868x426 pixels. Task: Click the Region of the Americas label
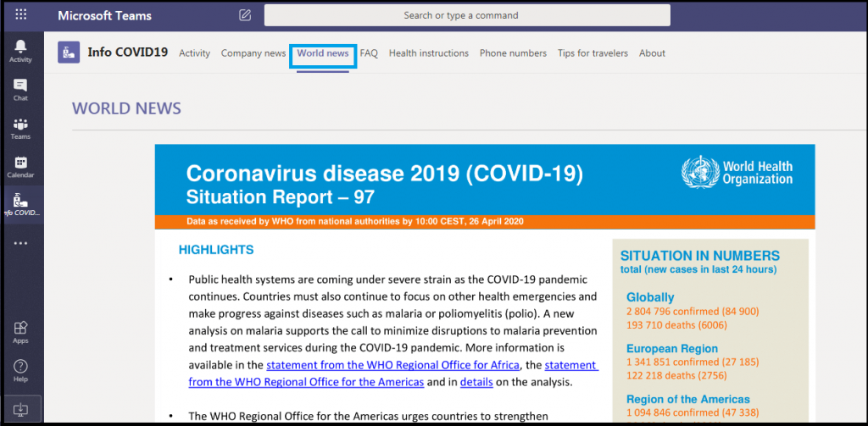(688, 400)
